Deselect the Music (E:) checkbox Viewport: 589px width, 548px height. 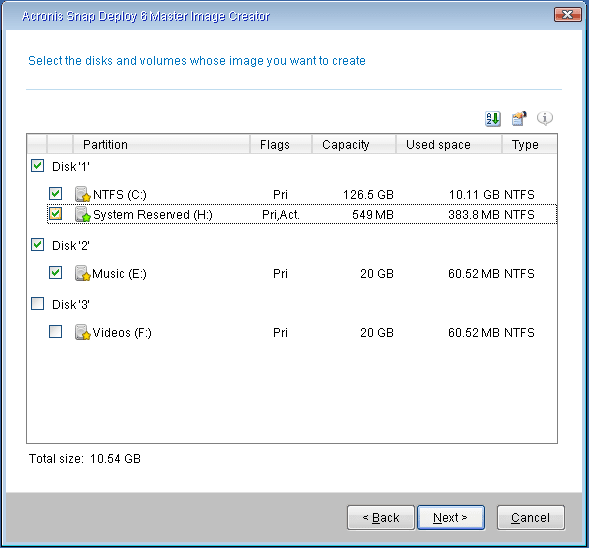point(56,273)
